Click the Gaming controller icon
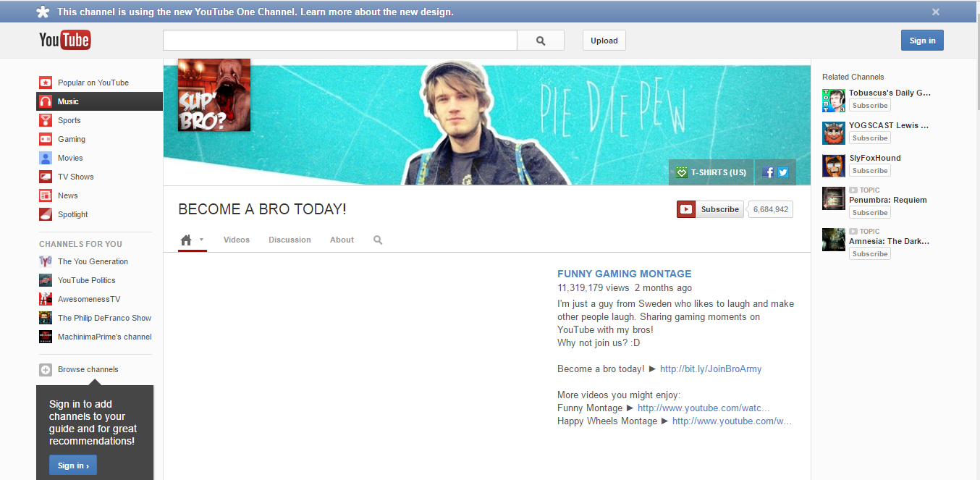Screen dimensions: 980x480 46,139
